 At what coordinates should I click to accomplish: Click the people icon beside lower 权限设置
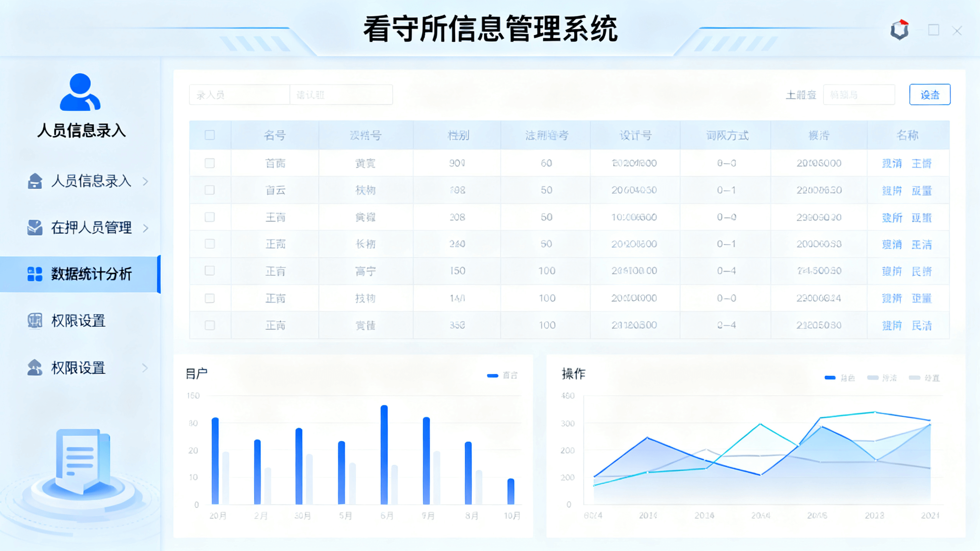pos(34,368)
